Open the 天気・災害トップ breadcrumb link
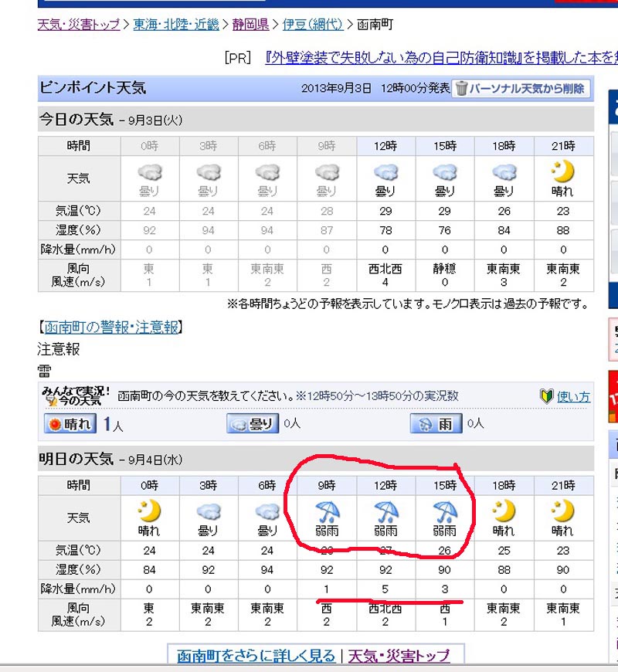The height and width of the screenshot is (672, 618). click(78, 25)
